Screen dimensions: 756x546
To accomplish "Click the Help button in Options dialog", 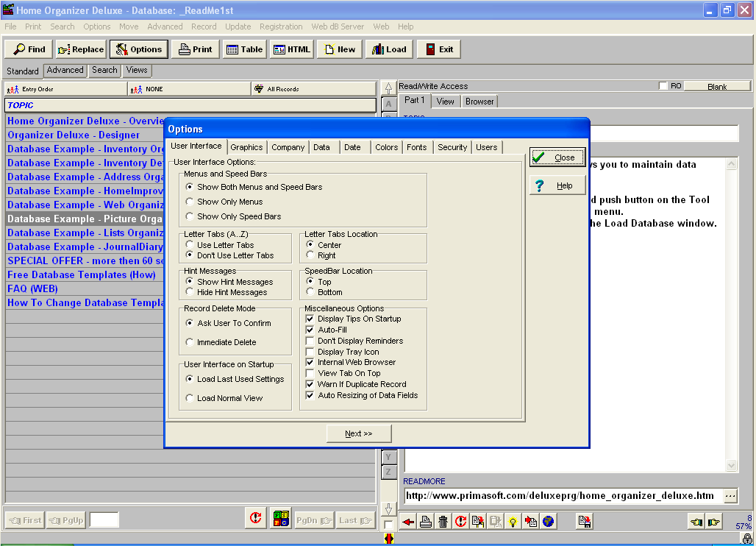I will click(x=558, y=185).
